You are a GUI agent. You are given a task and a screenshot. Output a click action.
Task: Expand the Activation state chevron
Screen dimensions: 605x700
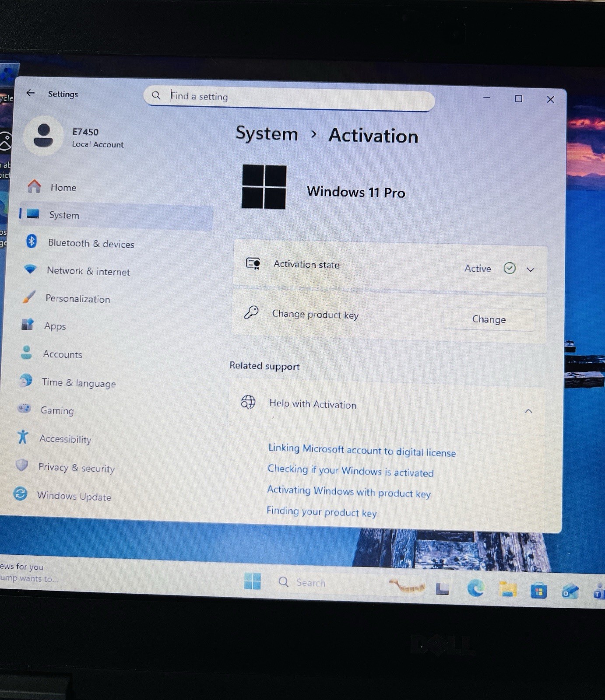[531, 269]
